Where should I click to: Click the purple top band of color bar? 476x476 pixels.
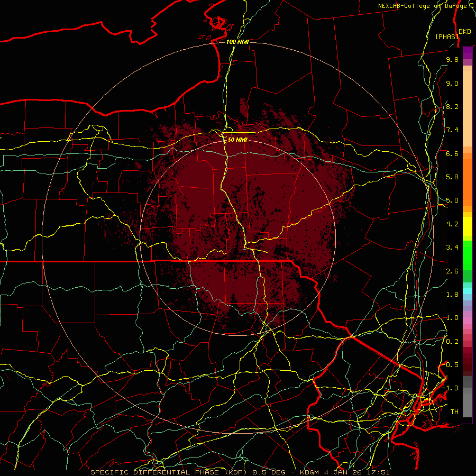(467, 53)
